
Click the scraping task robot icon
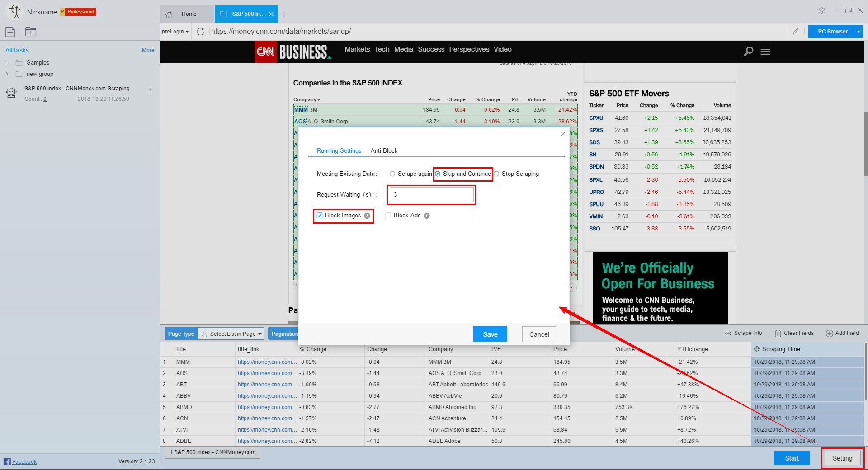click(x=11, y=93)
